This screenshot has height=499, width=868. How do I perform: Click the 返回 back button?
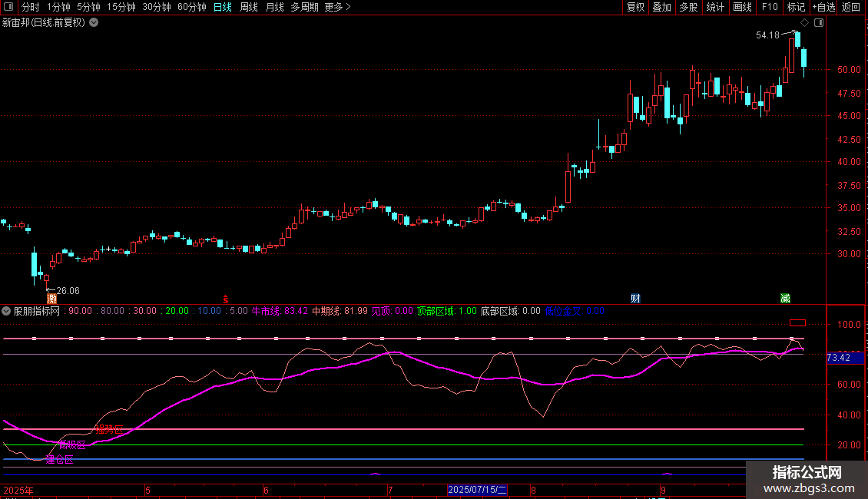click(x=851, y=7)
